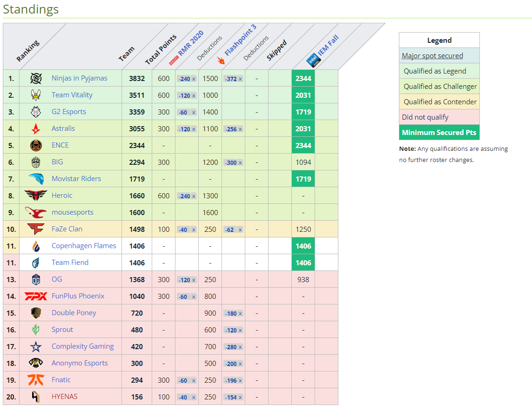Click the OG team logo
The image size is (532, 412).
click(x=36, y=279)
